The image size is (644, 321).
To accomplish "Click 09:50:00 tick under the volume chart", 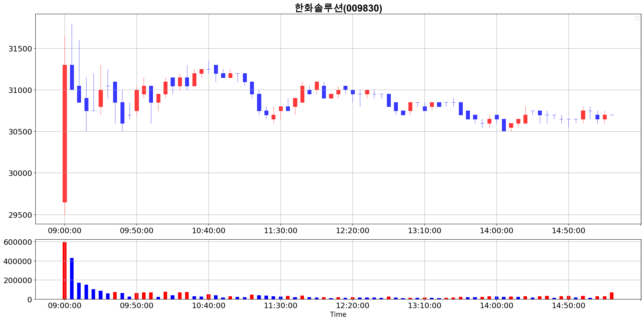I will coord(137,306).
